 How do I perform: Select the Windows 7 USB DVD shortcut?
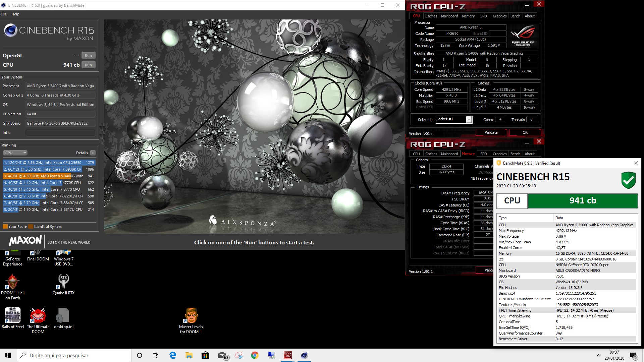point(63,258)
